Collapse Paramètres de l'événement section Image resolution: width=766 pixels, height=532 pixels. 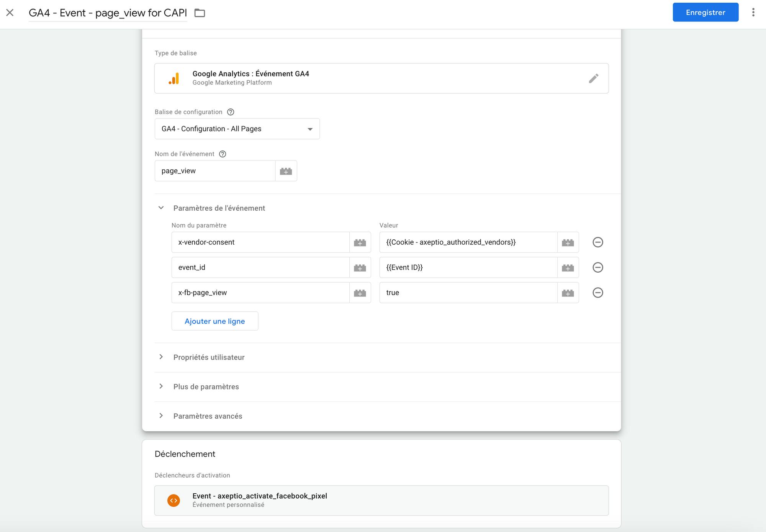(161, 208)
